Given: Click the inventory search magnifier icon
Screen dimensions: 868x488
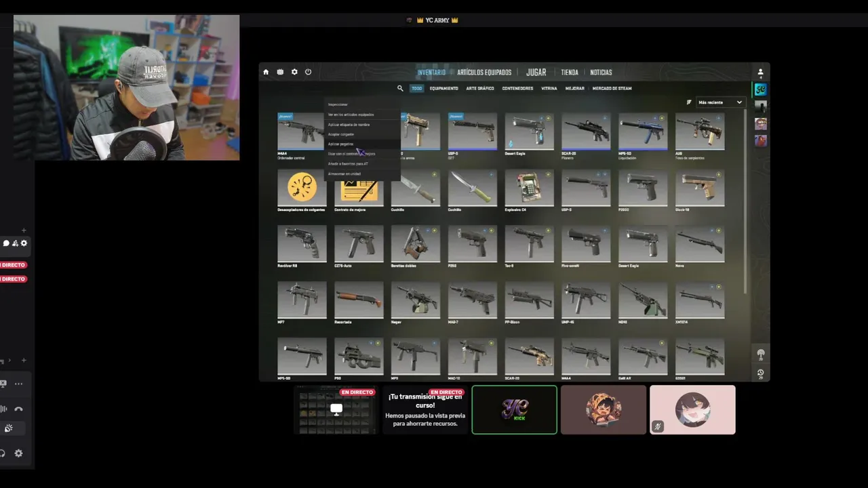Looking at the screenshot, I should (x=400, y=88).
